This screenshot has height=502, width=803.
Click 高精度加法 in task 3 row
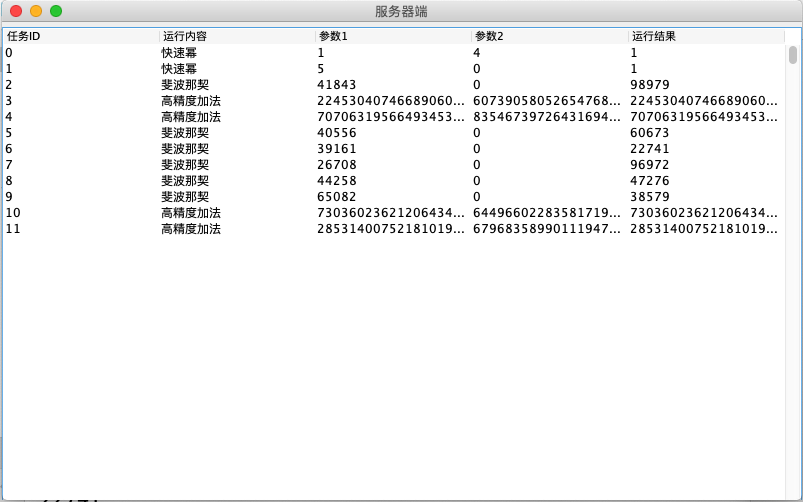tap(191, 101)
